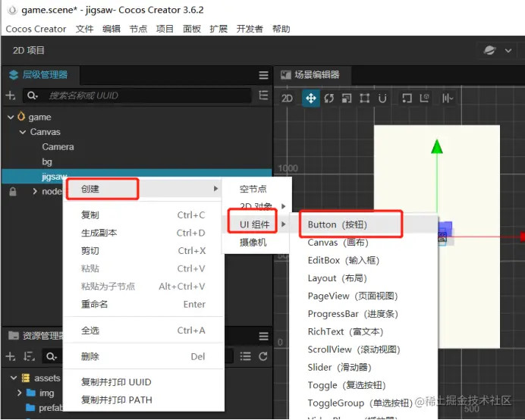Choose 复制并打印 UUID
This screenshot has height=420, width=525.
tap(143, 382)
